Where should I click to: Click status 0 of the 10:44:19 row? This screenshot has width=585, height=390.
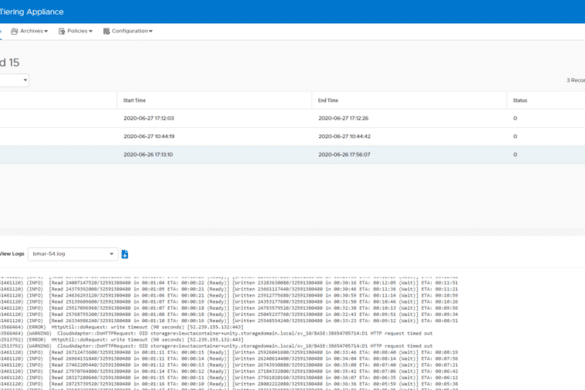click(x=515, y=136)
